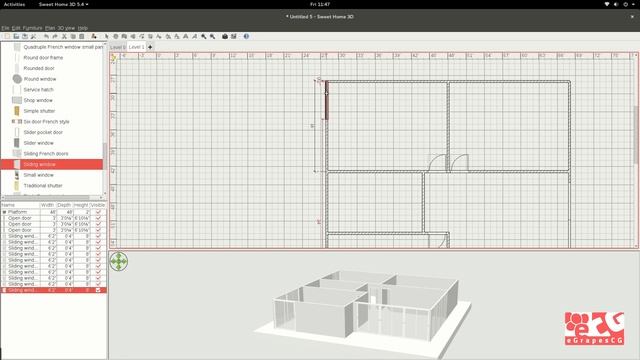Click the Cut scissors icon
The width and height of the screenshot is (640, 360).
[x=64, y=36]
